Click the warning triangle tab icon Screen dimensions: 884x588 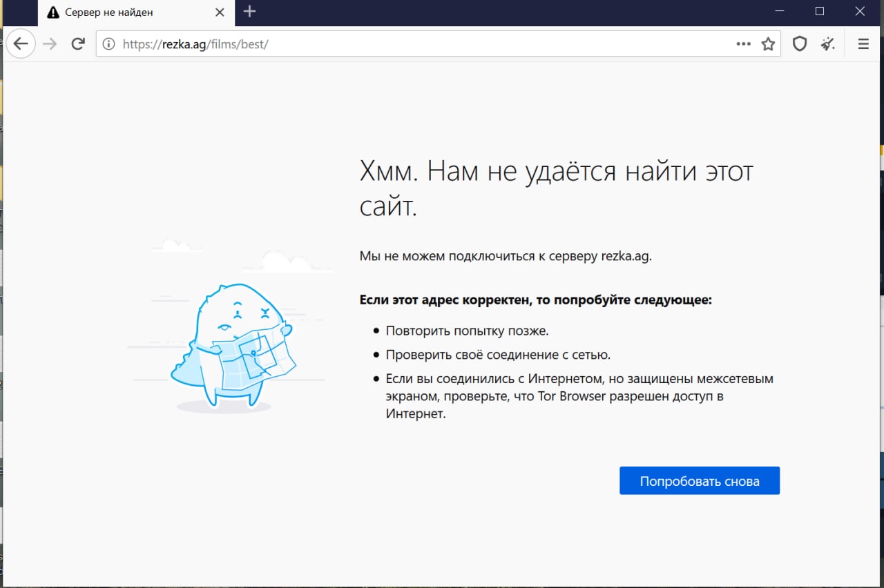53,12
